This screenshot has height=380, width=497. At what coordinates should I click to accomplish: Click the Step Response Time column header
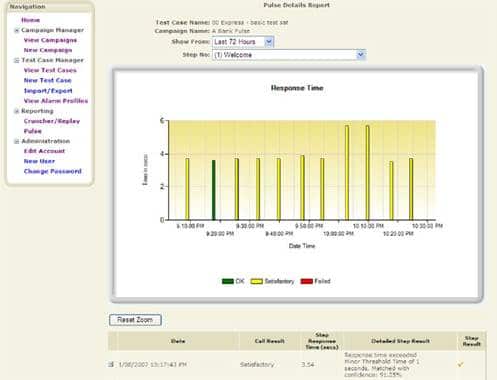[322, 341]
